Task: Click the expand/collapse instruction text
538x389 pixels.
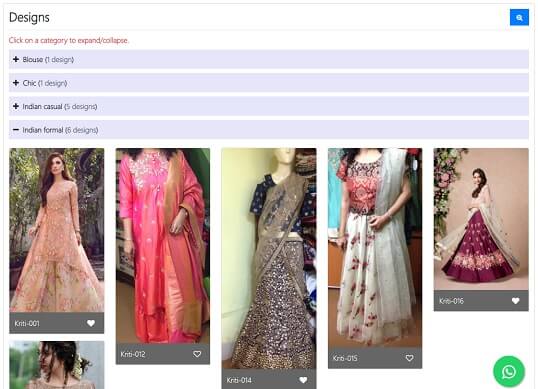Action: 69,40
